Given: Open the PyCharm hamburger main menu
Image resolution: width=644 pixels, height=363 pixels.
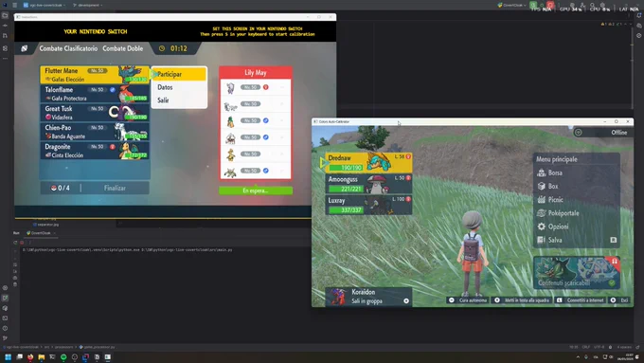Looking at the screenshot, I should (x=15, y=5).
